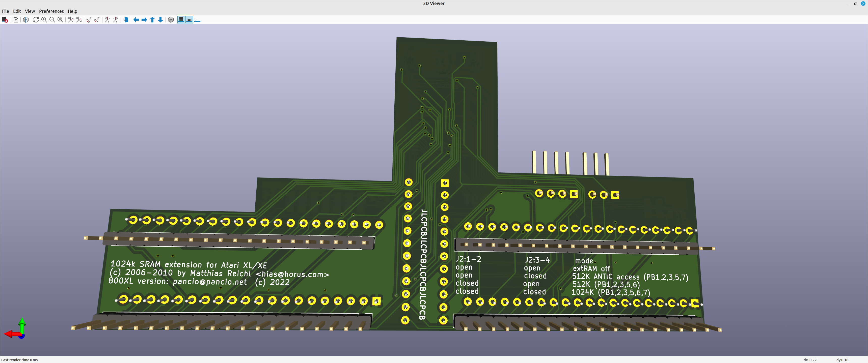The width and height of the screenshot is (868, 363).
Task: Flip the board view icon
Action: (x=126, y=20)
